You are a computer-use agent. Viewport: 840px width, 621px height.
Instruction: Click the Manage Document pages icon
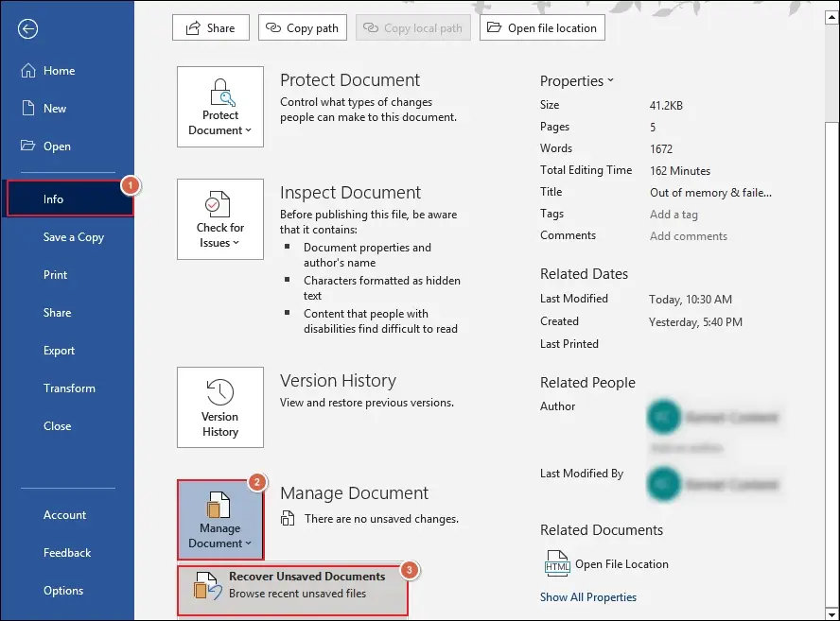tap(219, 506)
